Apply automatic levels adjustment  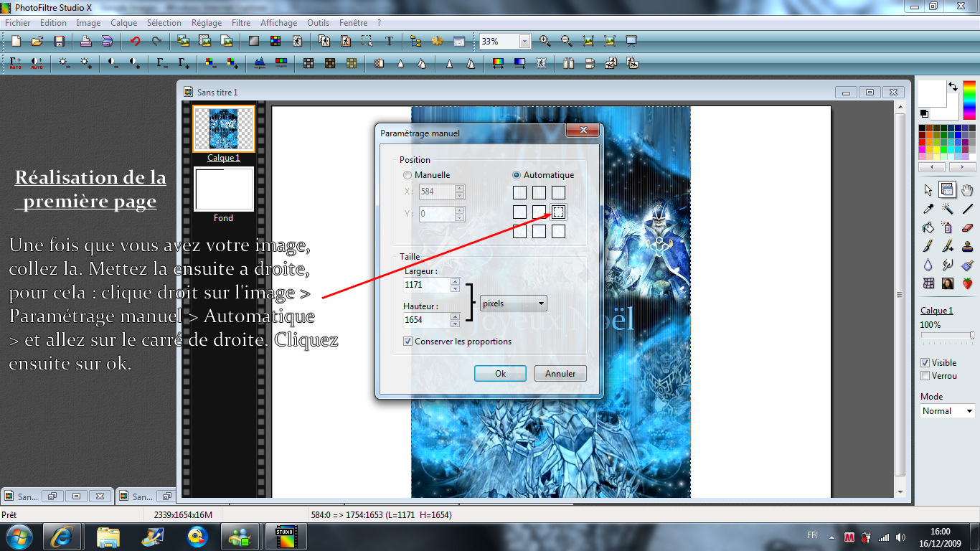tap(16, 63)
